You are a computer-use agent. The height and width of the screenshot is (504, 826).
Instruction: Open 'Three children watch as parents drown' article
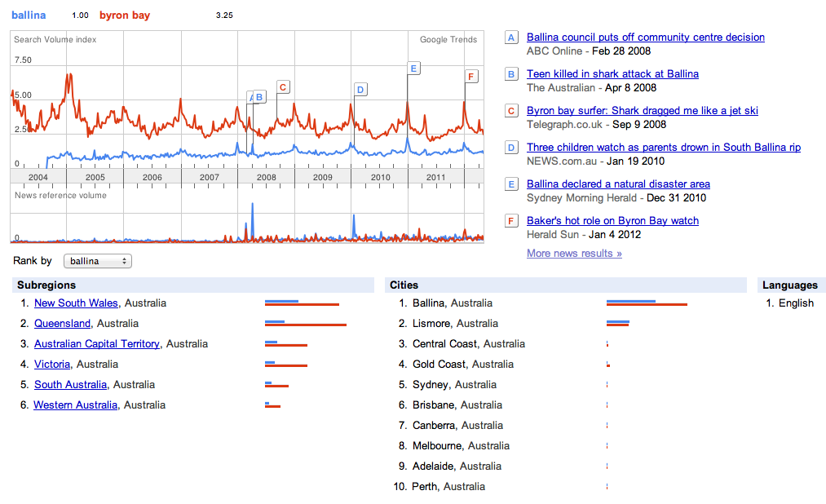663,148
